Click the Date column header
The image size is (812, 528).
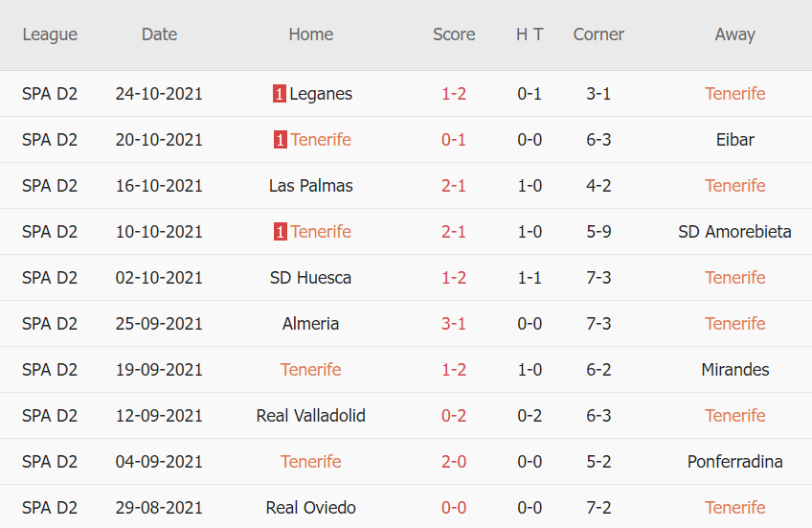click(159, 34)
